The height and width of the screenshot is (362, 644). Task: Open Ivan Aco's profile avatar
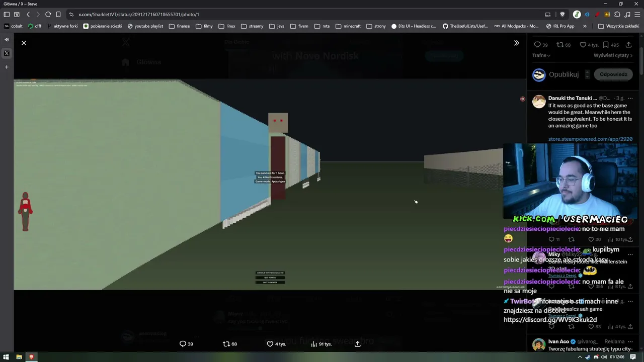539,345
